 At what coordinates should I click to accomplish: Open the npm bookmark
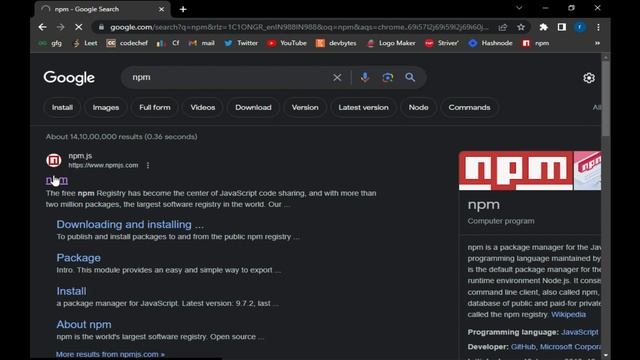tap(536, 43)
